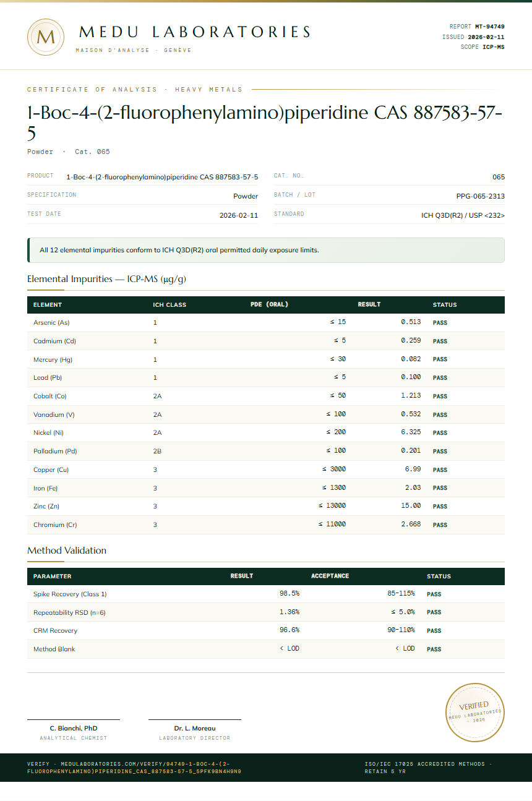532x801 pixels.
Task: Select Spike Recovery result 98.5%
Action: coord(290,594)
